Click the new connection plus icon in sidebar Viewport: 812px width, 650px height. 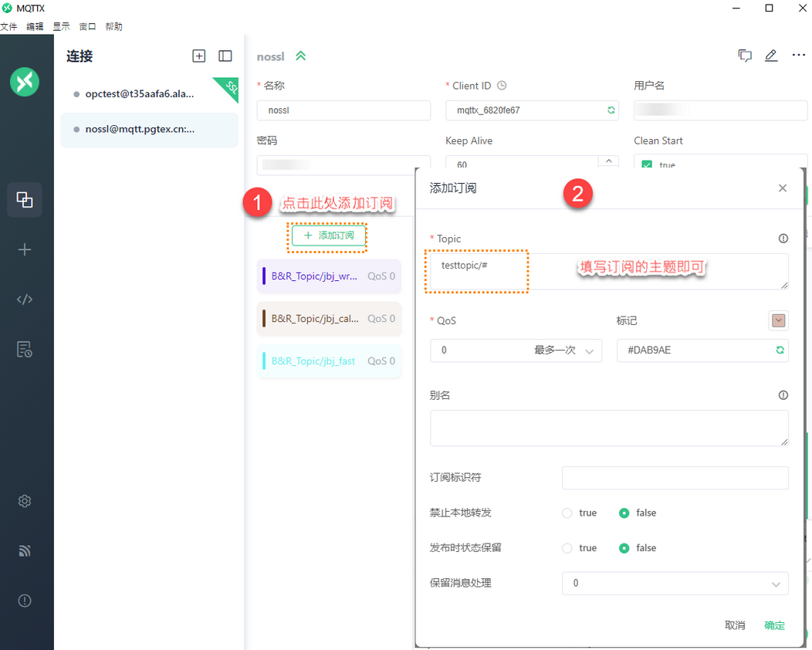[x=25, y=250]
